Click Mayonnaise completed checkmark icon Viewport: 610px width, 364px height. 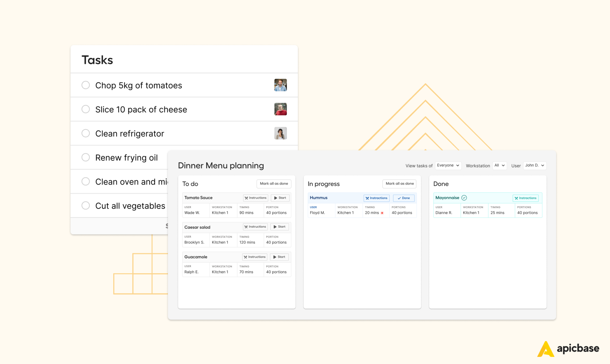point(464,198)
